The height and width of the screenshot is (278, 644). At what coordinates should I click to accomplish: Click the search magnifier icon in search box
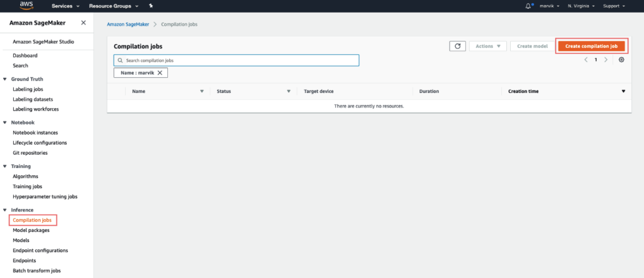pyautogui.click(x=120, y=60)
